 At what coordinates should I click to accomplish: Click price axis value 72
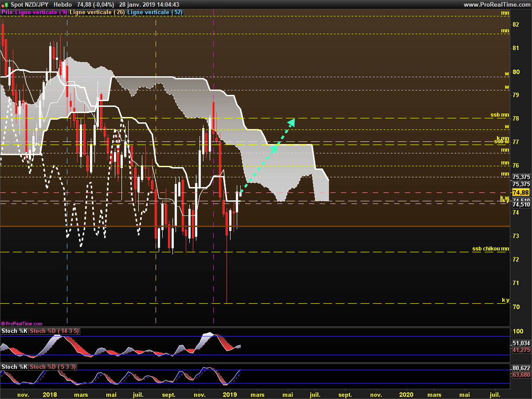tap(516, 259)
